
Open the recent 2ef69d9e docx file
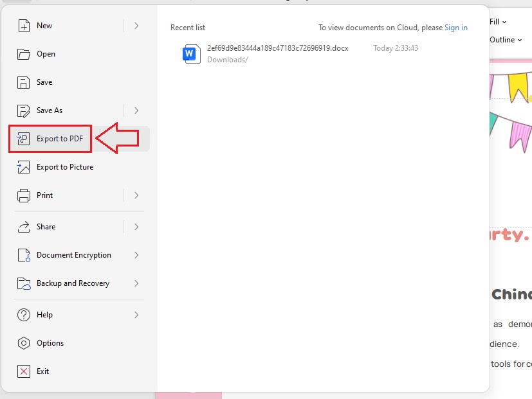(x=277, y=47)
